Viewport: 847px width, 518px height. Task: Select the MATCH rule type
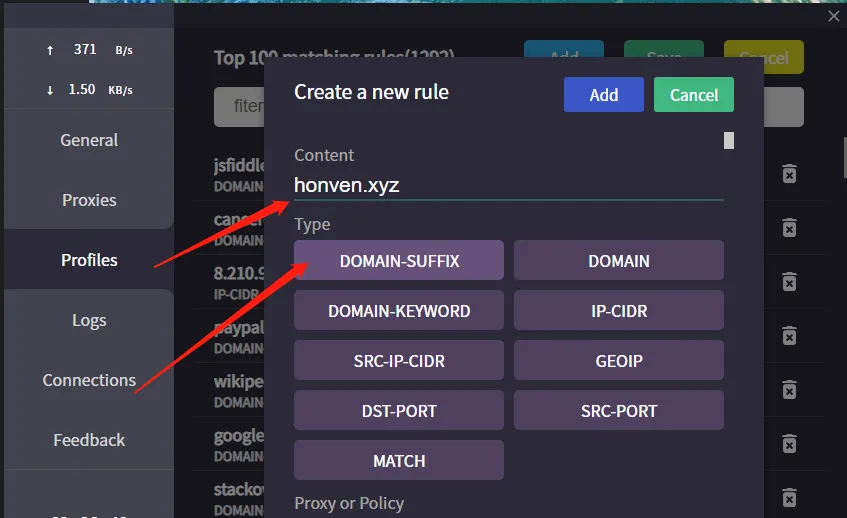(x=399, y=461)
